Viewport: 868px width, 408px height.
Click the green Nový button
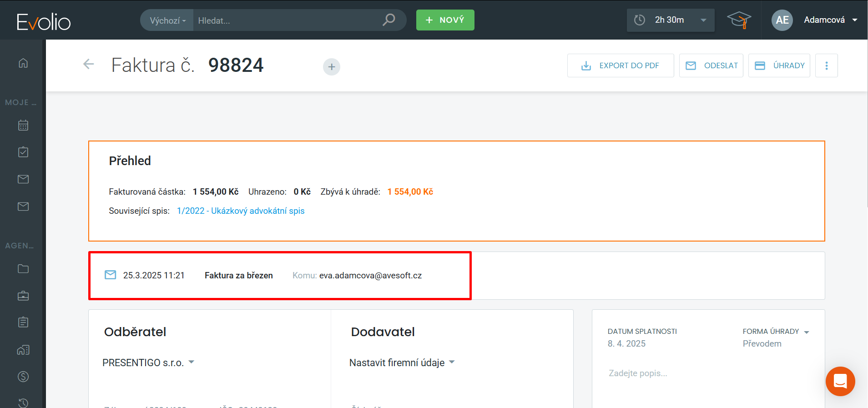(445, 20)
